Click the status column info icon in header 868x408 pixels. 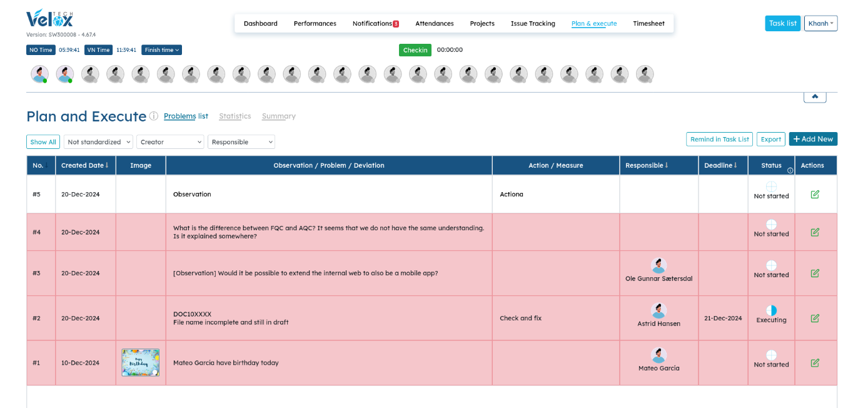pyautogui.click(x=790, y=170)
